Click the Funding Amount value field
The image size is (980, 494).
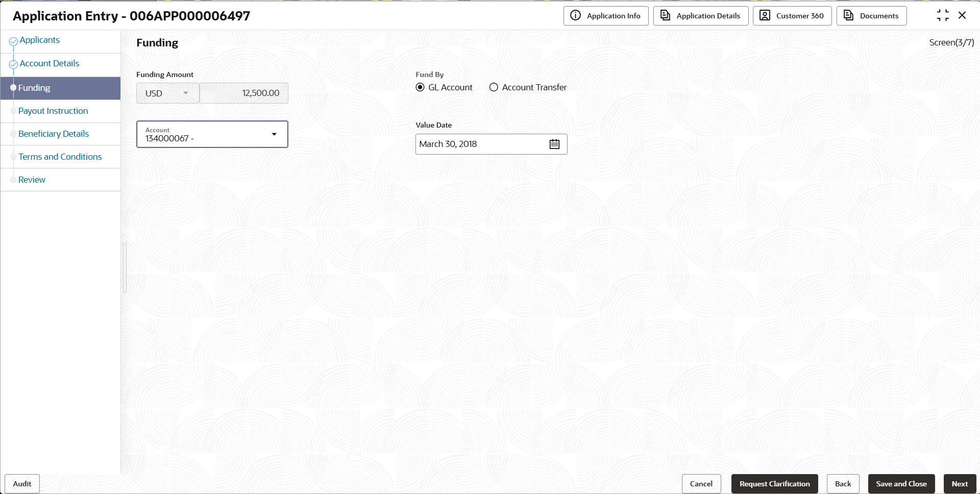pos(244,93)
